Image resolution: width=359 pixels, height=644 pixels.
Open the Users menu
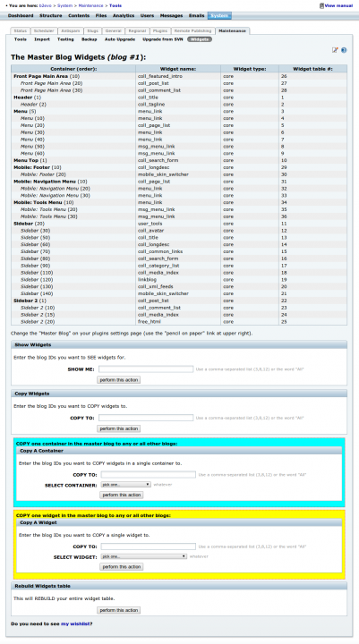pyautogui.click(x=147, y=15)
